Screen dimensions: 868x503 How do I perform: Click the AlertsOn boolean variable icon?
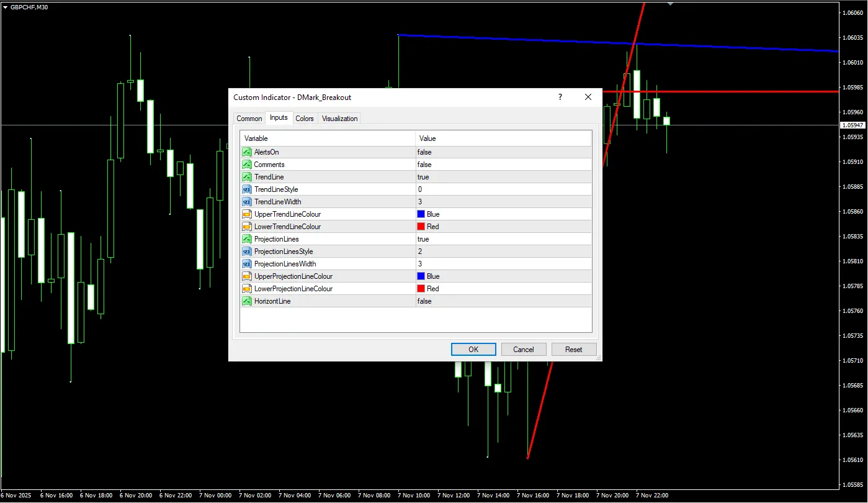(246, 152)
